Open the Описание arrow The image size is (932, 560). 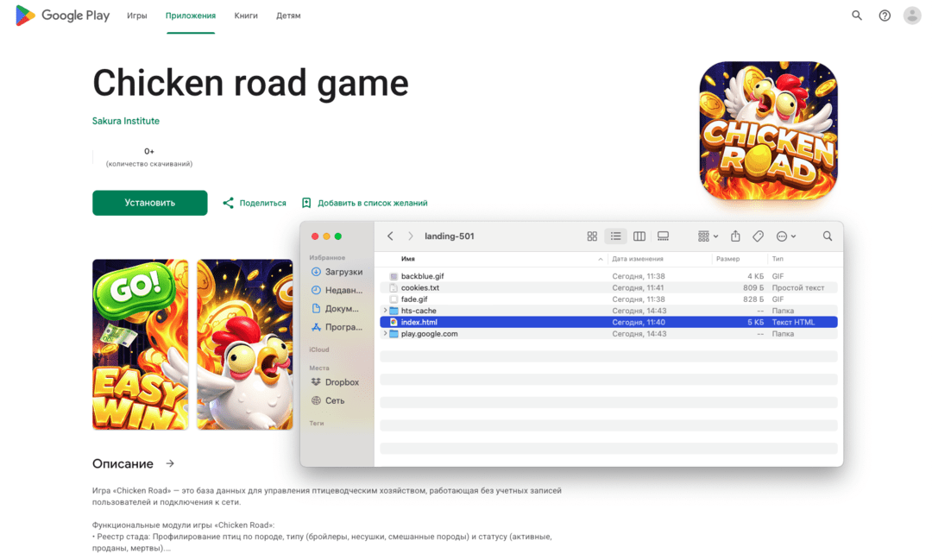pos(170,463)
